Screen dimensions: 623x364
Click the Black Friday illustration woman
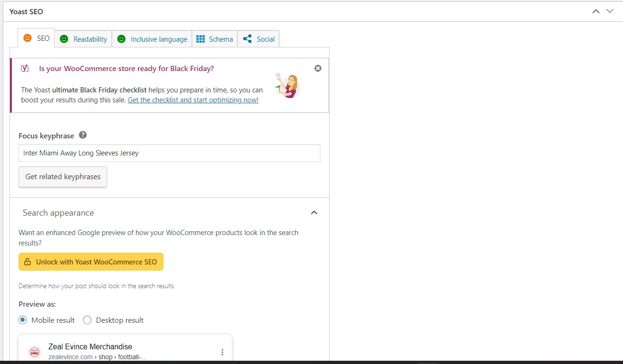pos(287,85)
